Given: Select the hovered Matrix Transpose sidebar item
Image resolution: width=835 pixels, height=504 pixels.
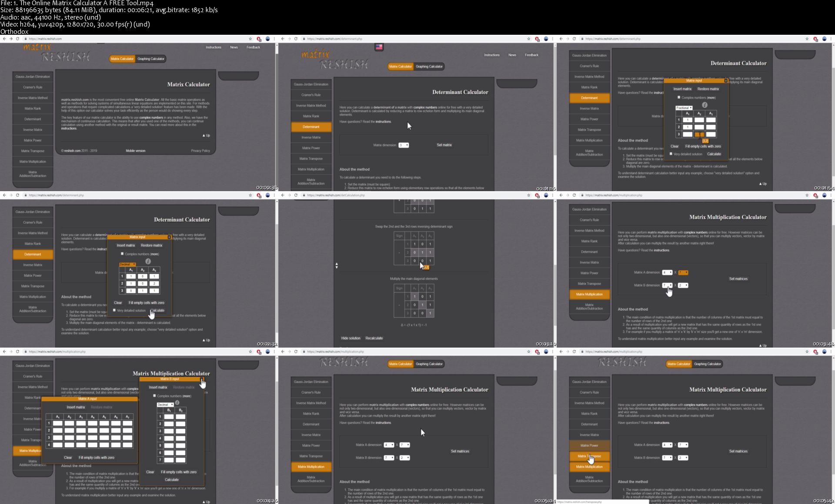Looking at the screenshot, I should pos(589,456).
